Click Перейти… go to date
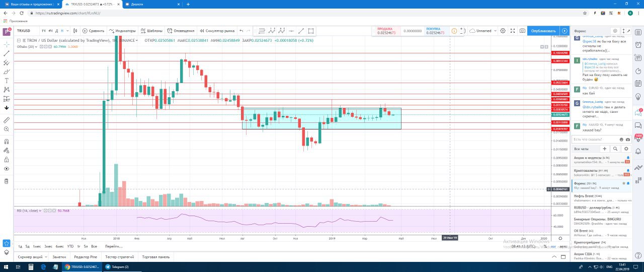This screenshot has width=644, height=272. tap(114, 246)
